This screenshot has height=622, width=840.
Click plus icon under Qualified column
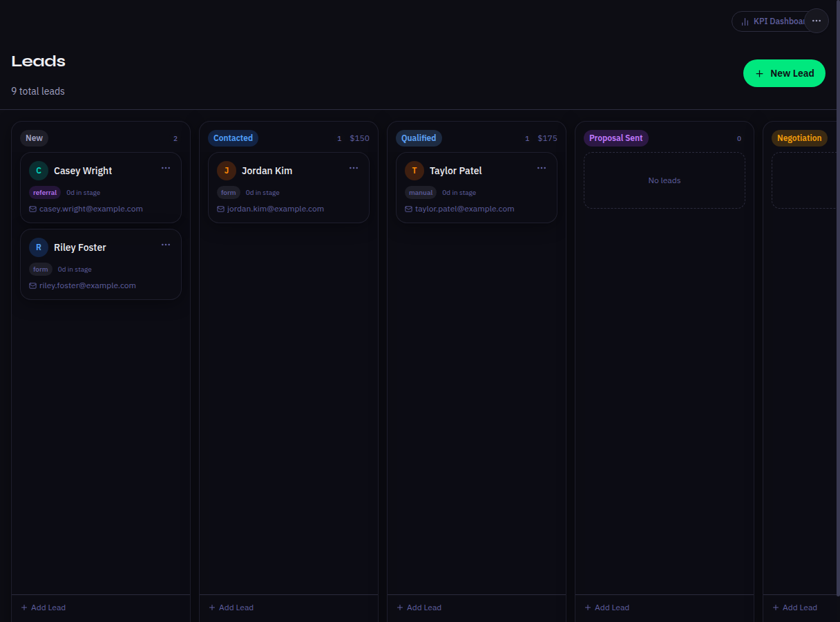(400, 607)
